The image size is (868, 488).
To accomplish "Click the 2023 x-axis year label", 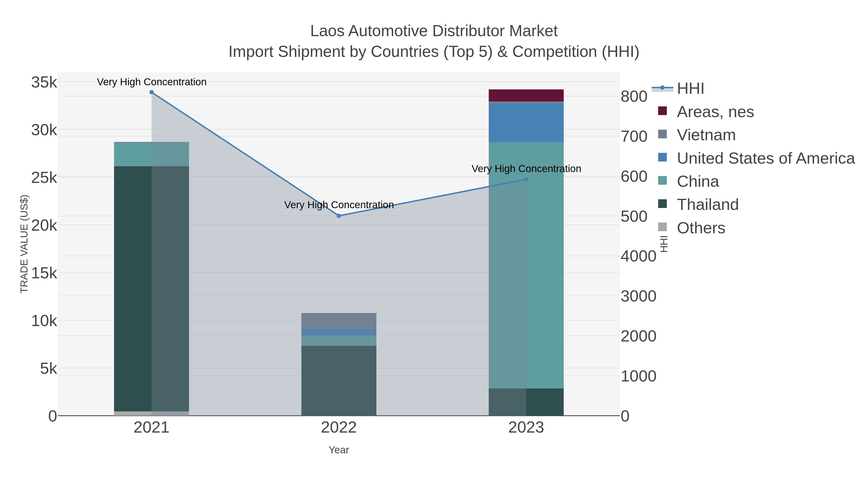I will [526, 428].
